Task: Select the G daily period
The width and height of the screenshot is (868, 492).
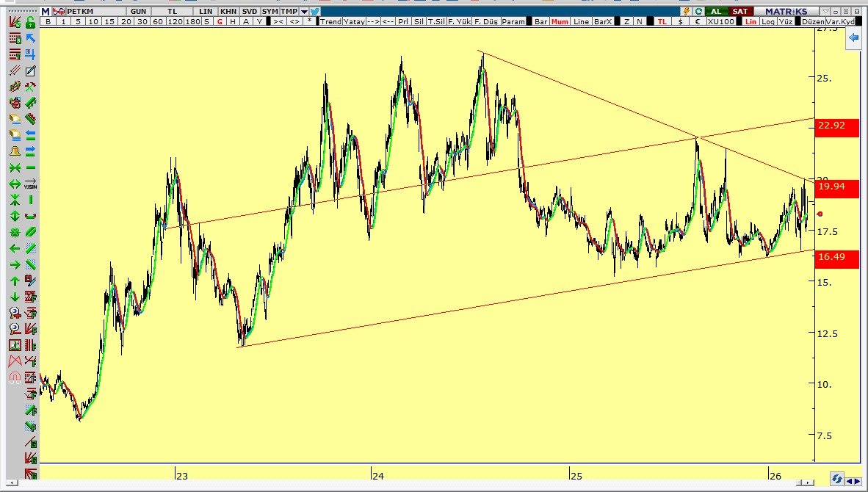Action: [220, 21]
